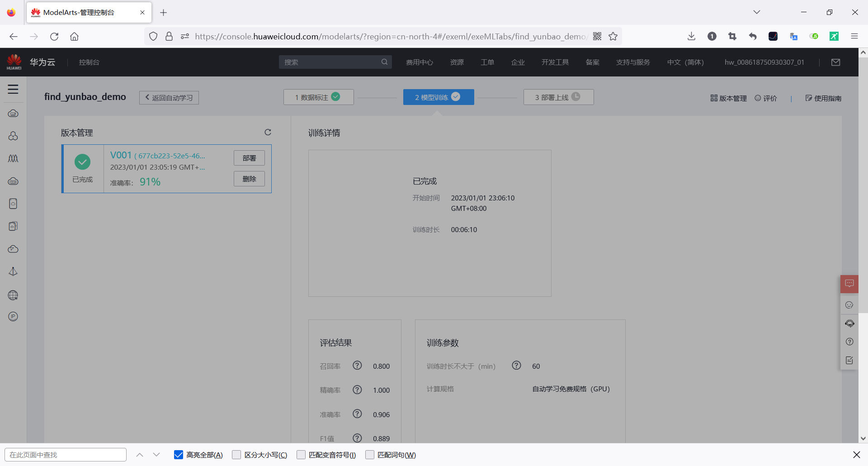This screenshot has height=466, width=868.
Task: Enable 区分大小写 checkbox
Action: pos(236,455)
